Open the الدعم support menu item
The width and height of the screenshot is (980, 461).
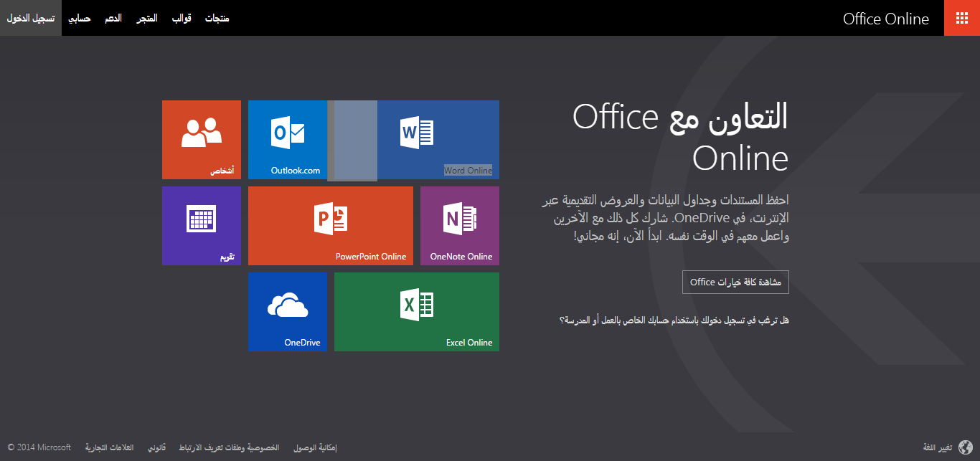113,18
